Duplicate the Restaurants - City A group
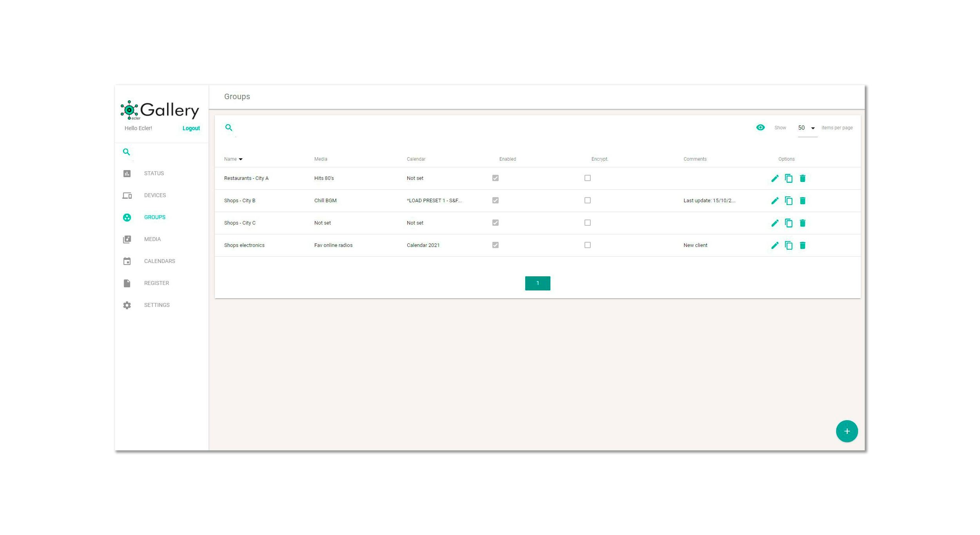 789,178
